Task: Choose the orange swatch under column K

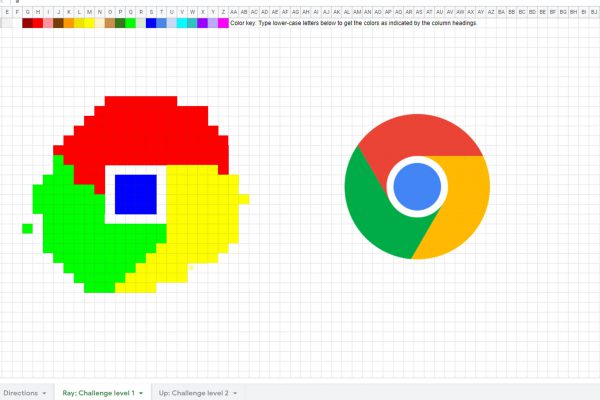Action: (x=68, y=23)
